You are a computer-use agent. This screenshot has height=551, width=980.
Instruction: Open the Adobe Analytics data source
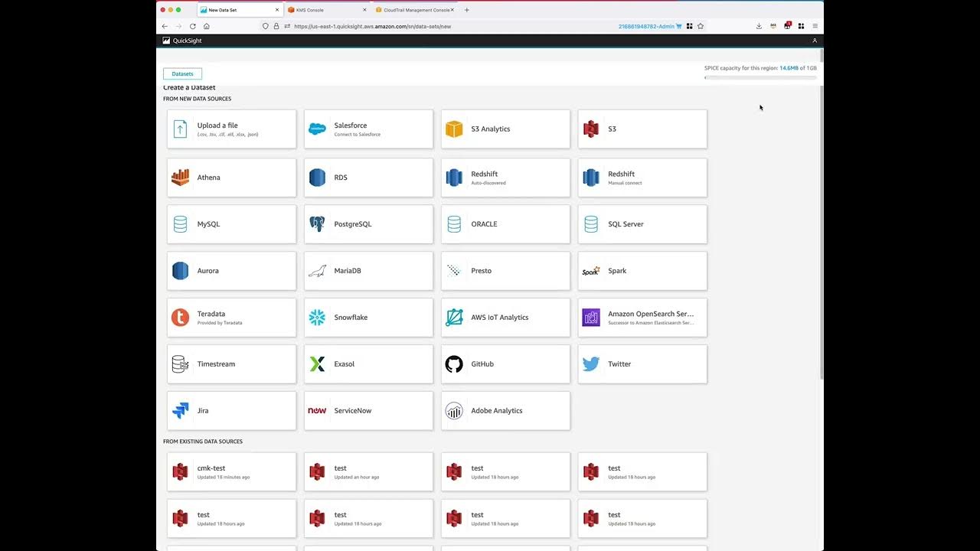click(x=505, y=411)
